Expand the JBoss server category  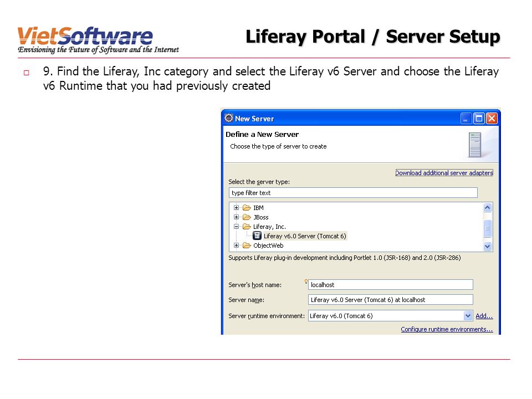pyautogui.click(x=236, y=217)
